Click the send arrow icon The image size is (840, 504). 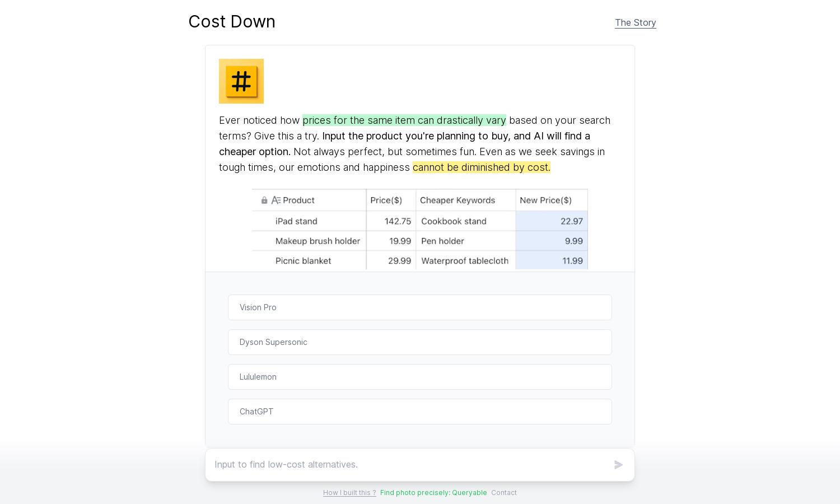618,465
